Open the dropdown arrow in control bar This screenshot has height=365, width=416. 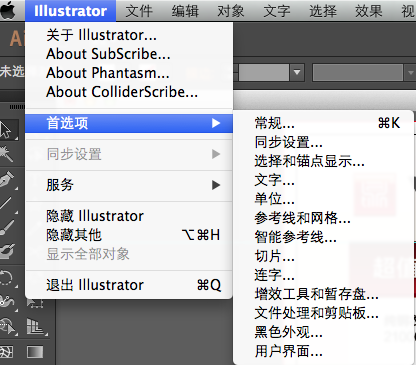click(x=297, y=72)
